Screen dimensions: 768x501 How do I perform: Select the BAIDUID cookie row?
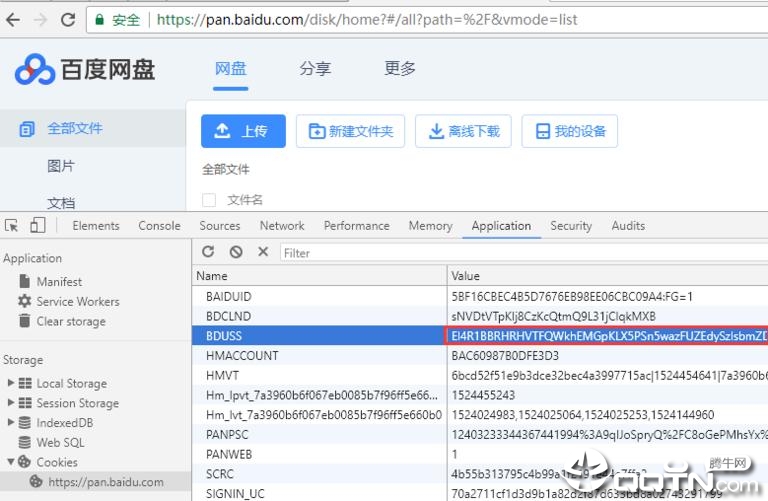coord(480,296)
